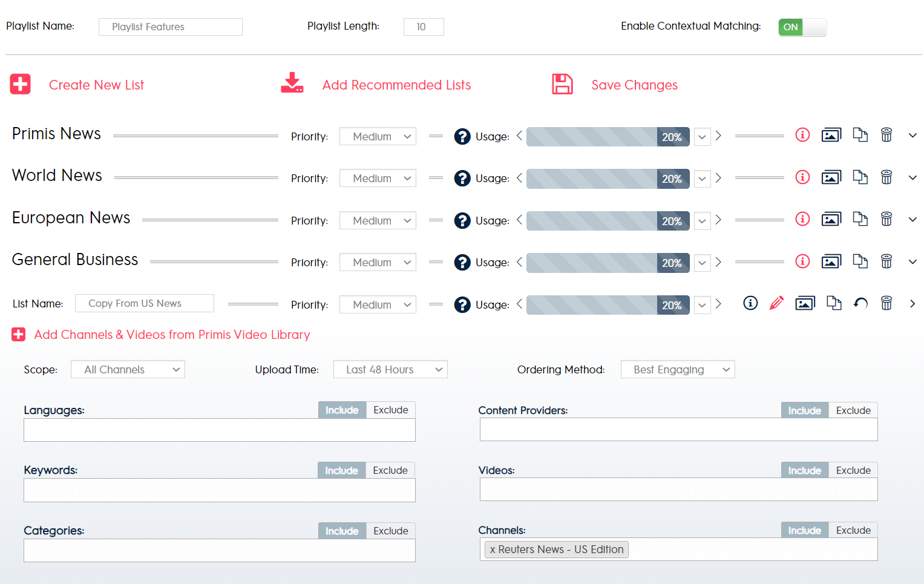This screenshot has height=584, width=924.
Task: Open the Scope All Channels dropdown
Action: [x=128, y=370]
